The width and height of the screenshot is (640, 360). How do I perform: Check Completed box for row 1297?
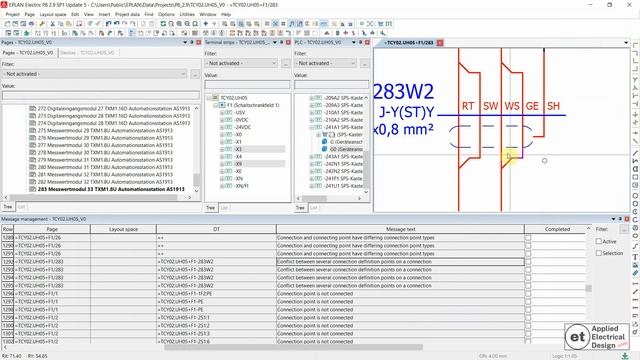click(x=528, y=302)
